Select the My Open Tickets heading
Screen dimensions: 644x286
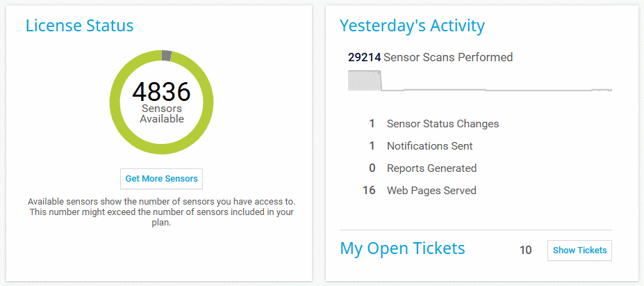point(402,248)
